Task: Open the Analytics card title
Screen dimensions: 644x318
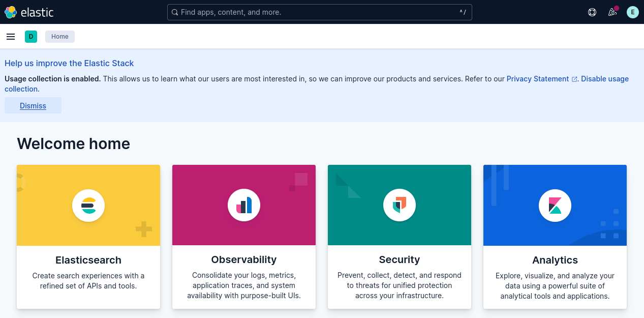Action: click(555, 260)
